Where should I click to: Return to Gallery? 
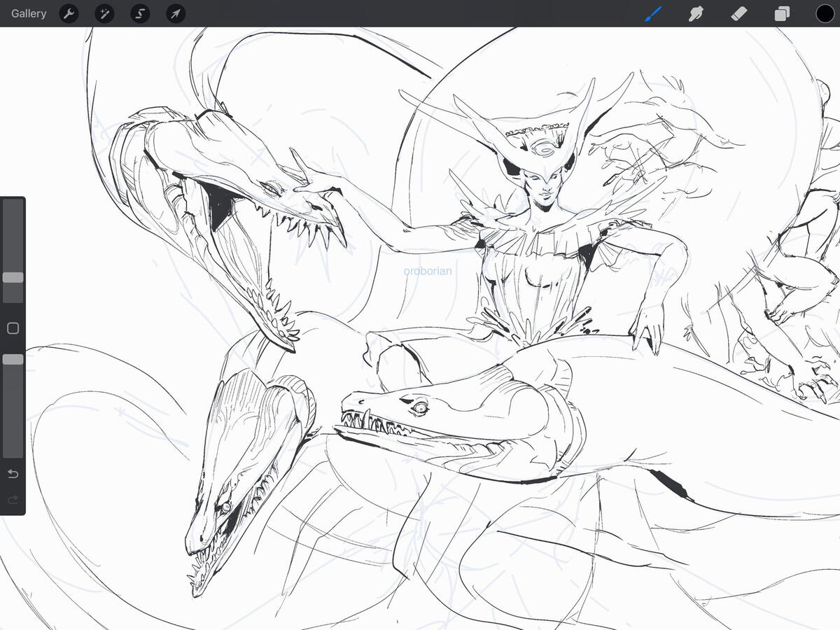coord(29,13)
